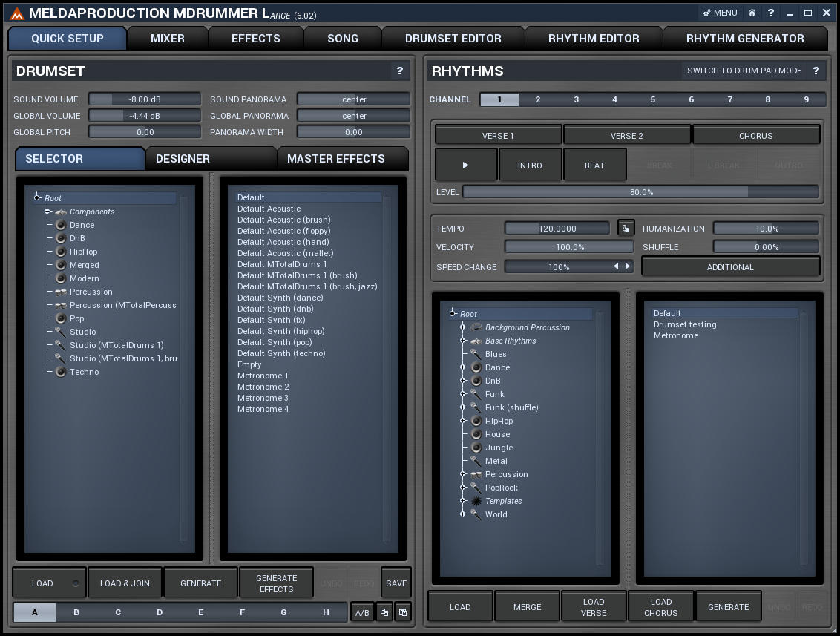Expand the Background Percussion node

pyautogui.click(x=463, y=327)
